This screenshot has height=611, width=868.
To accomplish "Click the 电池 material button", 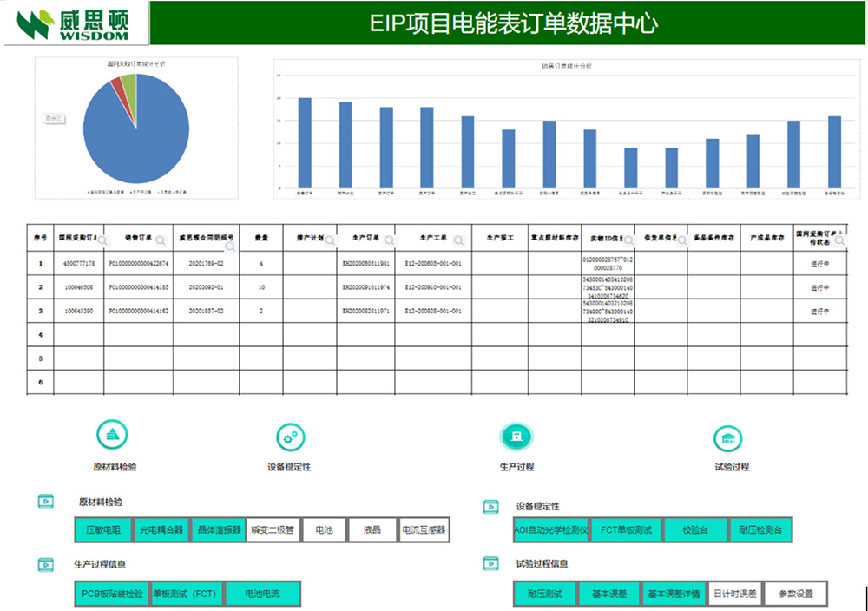I will point(324,529).
